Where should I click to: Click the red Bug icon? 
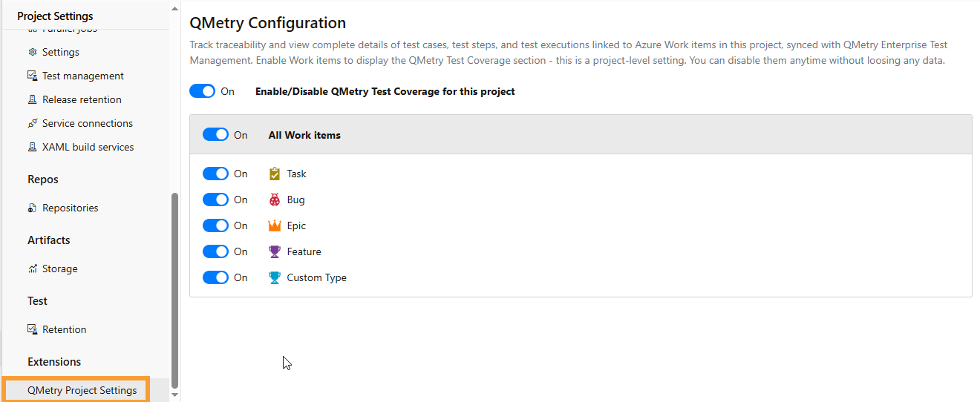click(275, 200)
